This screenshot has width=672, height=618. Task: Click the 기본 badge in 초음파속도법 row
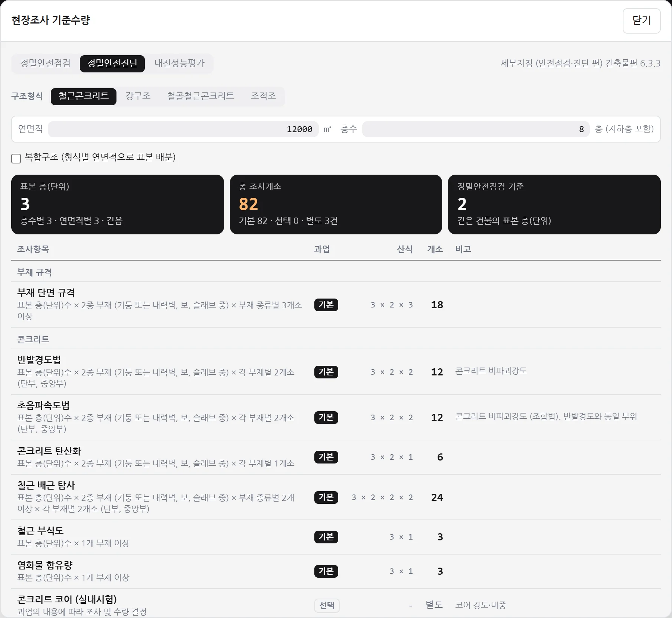[x=326, y=418]
